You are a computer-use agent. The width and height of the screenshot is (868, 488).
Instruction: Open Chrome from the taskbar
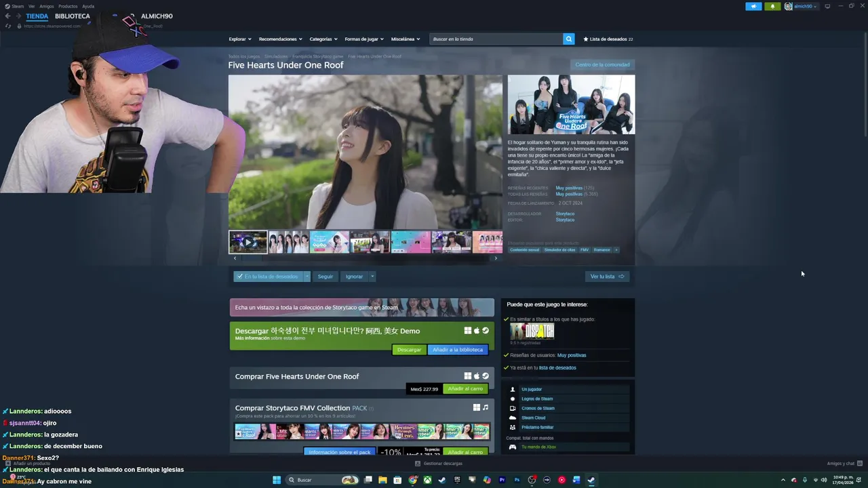(x=413, y=480)
